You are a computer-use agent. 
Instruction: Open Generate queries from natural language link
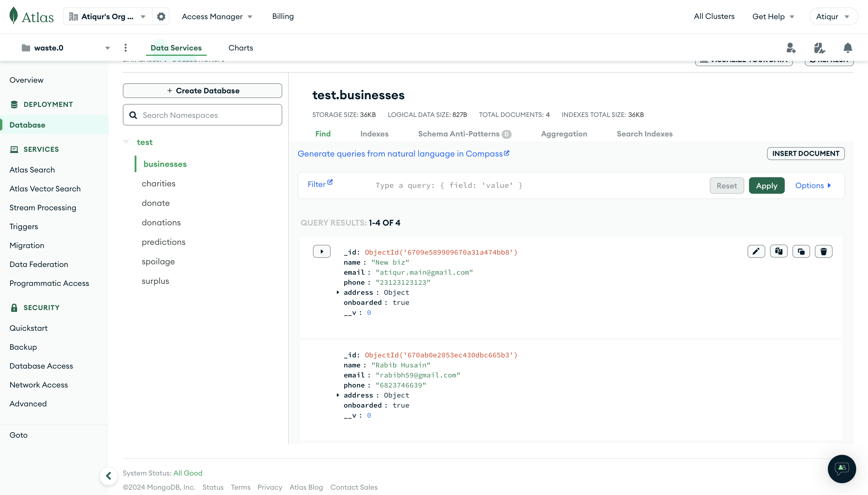click(403, 154)
